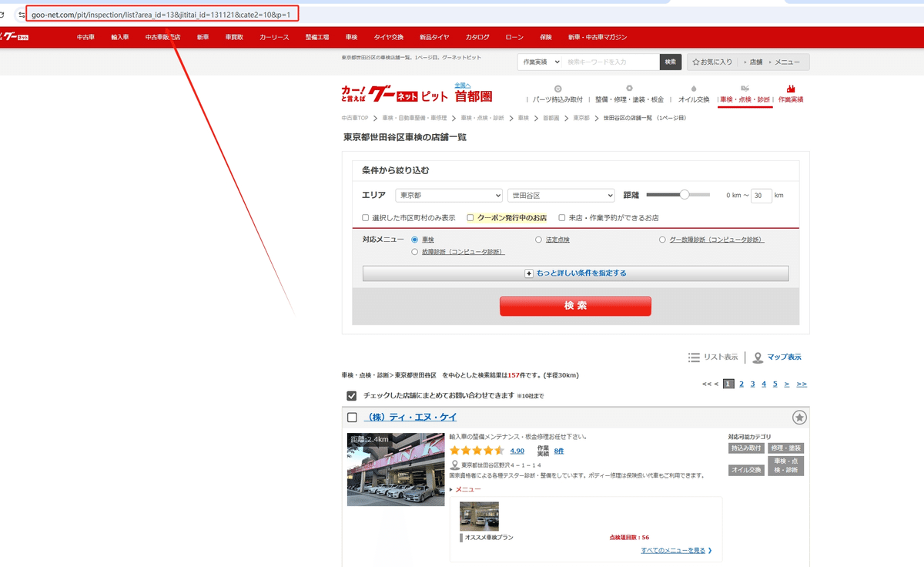
Task: Click the グーネットピット logo
Action: pos(394,94)
